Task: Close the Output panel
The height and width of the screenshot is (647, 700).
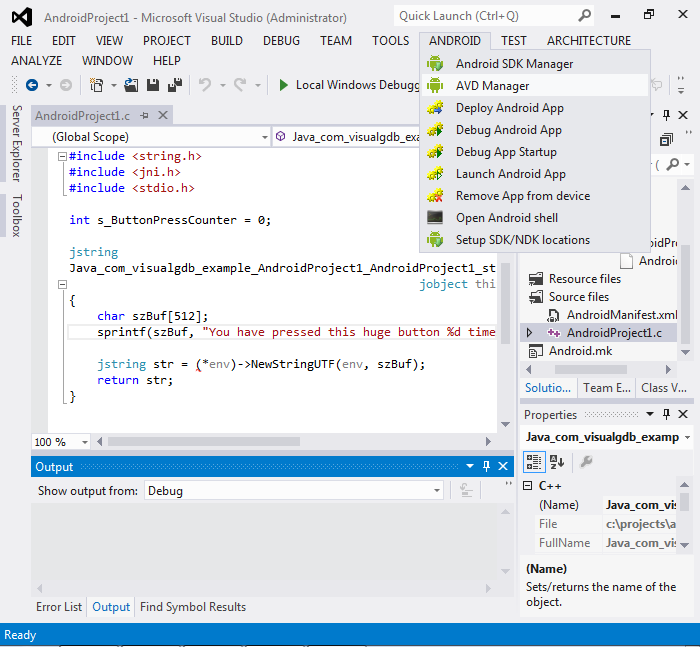Action: coord(503,466)
